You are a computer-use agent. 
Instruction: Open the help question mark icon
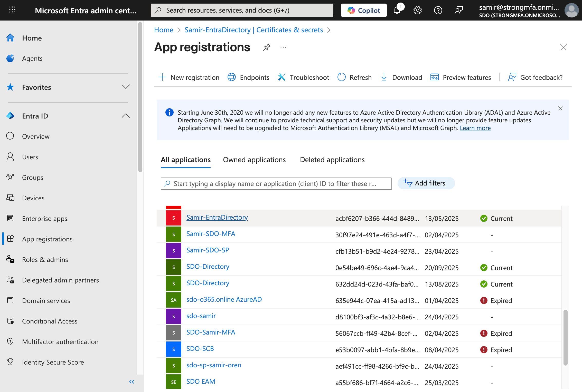438,10
